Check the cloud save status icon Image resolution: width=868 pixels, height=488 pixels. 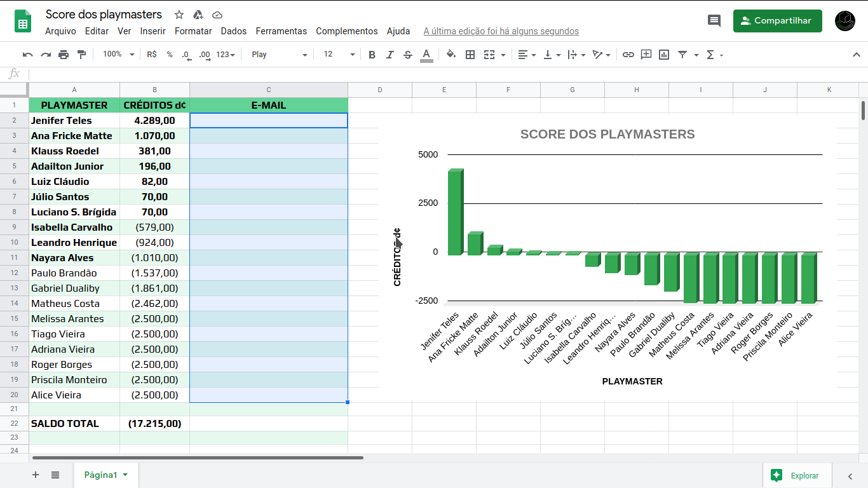click(x=217, y=15)
